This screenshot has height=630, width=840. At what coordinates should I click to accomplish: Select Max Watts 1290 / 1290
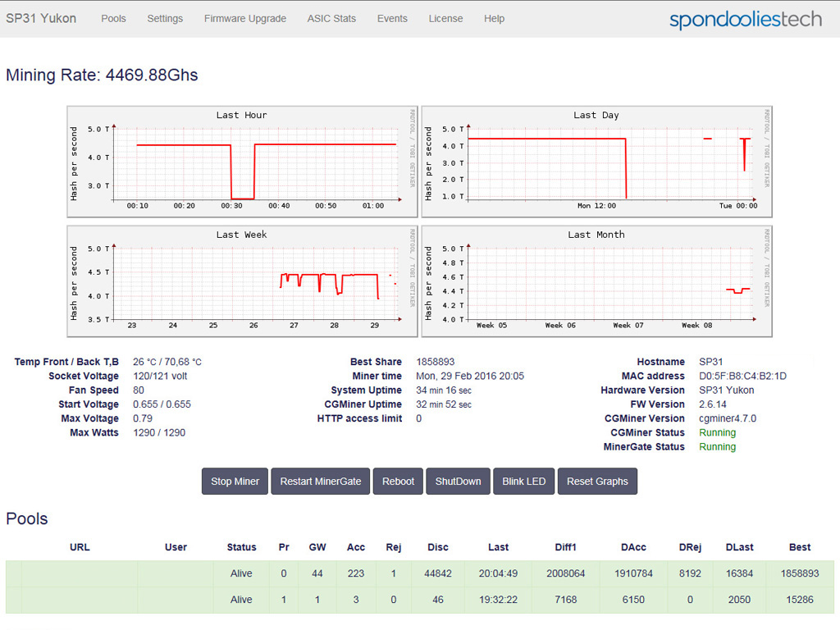[159, 432]
